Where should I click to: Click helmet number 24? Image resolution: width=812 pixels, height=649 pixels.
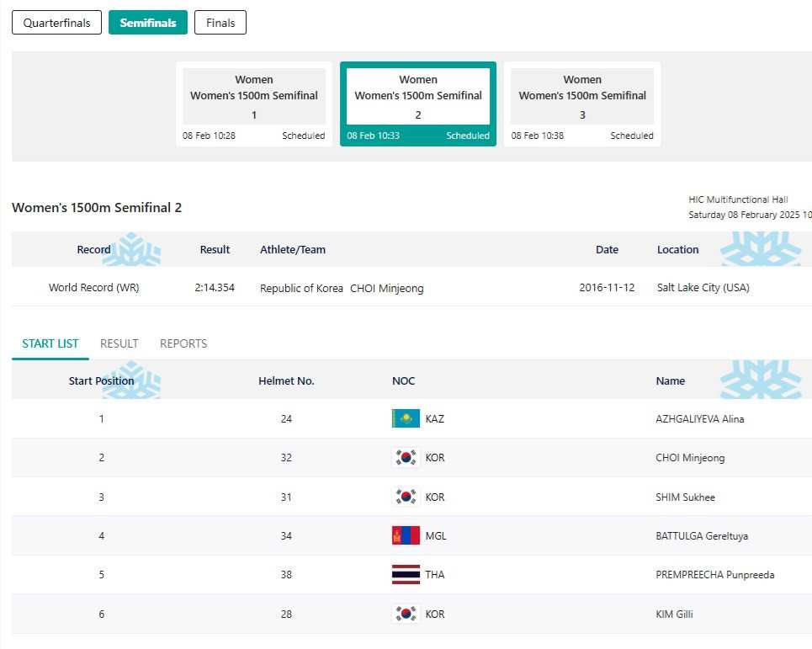[x=286, y=418]
